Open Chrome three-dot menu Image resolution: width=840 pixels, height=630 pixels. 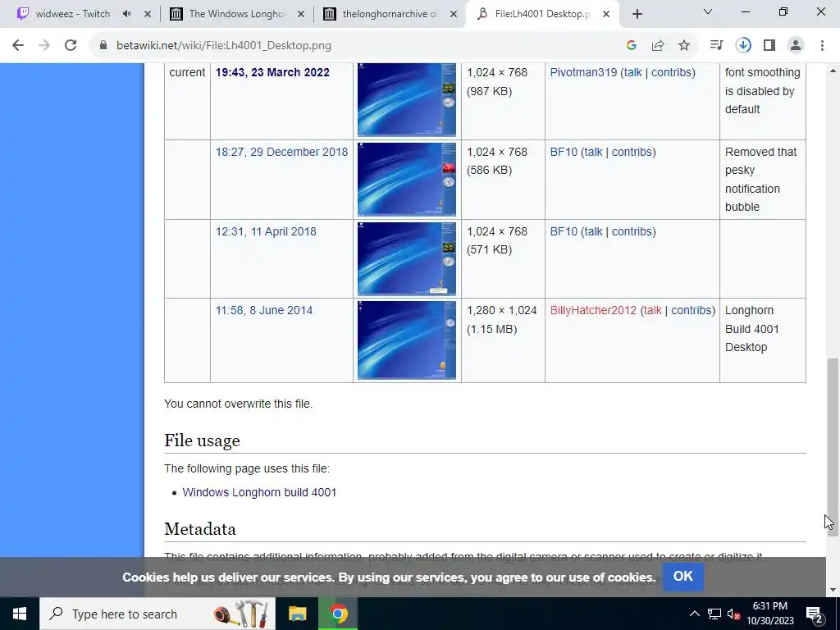[822, 46]
